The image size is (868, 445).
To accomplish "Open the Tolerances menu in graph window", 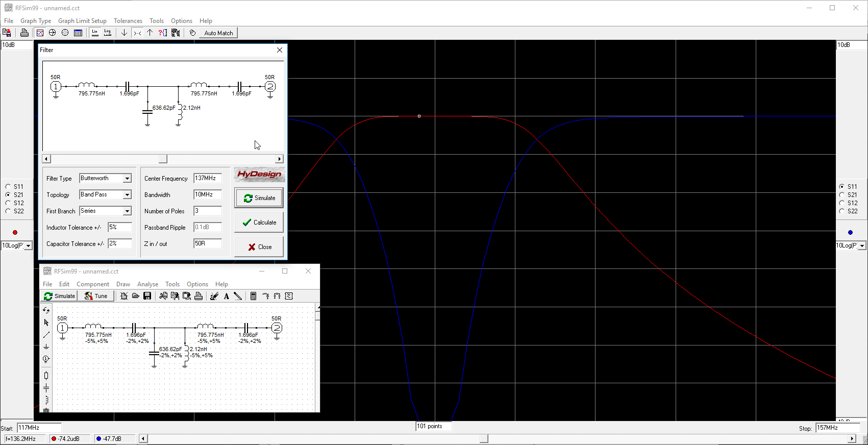I will tap(128, 21).
